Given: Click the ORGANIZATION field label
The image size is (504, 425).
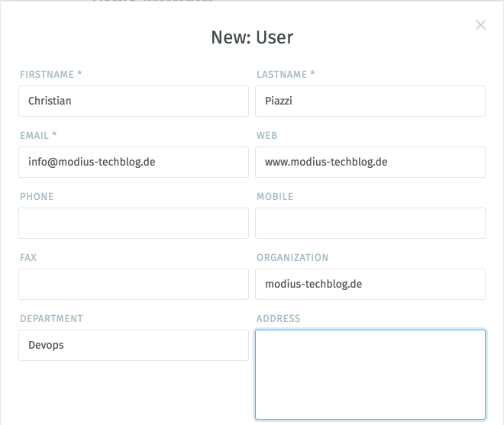Looking at the screenshot, I should coord(292,258).
